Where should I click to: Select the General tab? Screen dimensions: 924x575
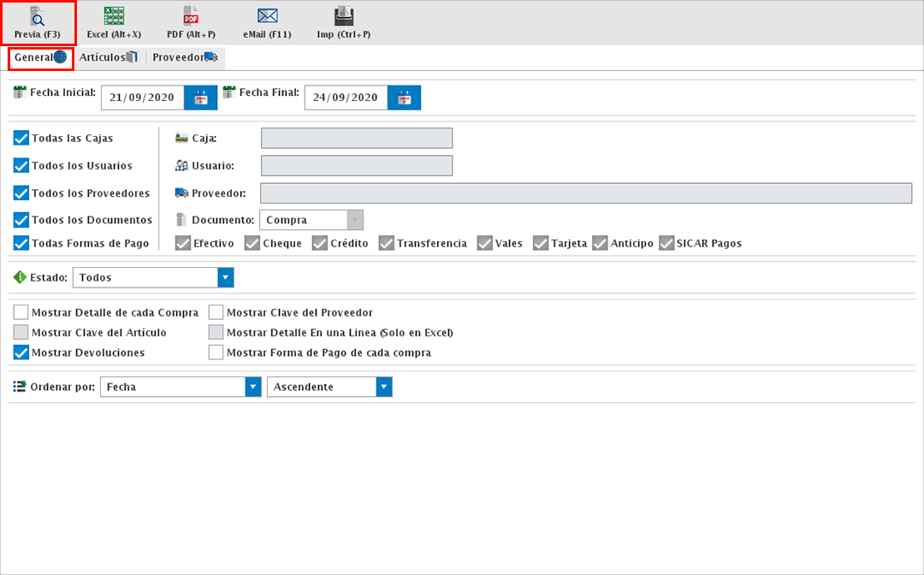pyautogui.click(x=39, y=57)
